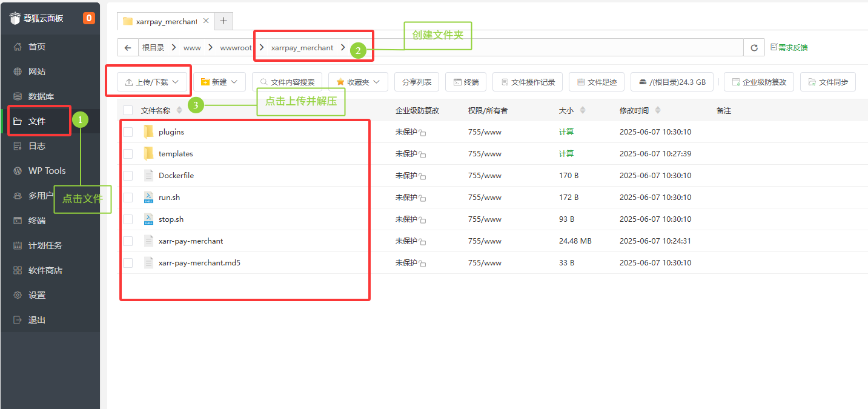Go to 软件商店 in sidebar
This screenshot has height=409, width=868.
click(45, 270)
